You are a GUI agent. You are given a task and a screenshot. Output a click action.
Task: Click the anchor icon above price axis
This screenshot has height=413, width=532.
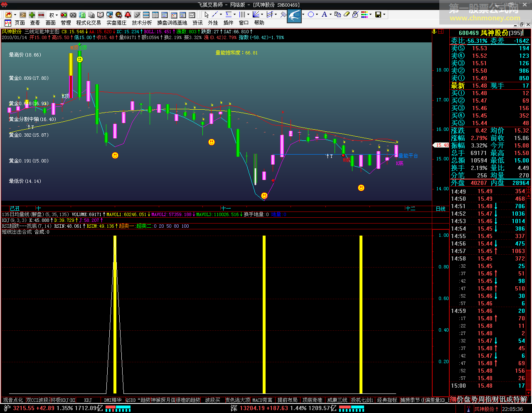tap(435, 32)
